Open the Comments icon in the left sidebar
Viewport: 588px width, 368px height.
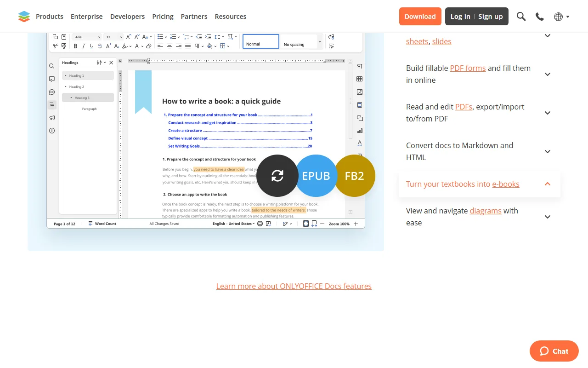pyautogui.click(x=52, y=79)
